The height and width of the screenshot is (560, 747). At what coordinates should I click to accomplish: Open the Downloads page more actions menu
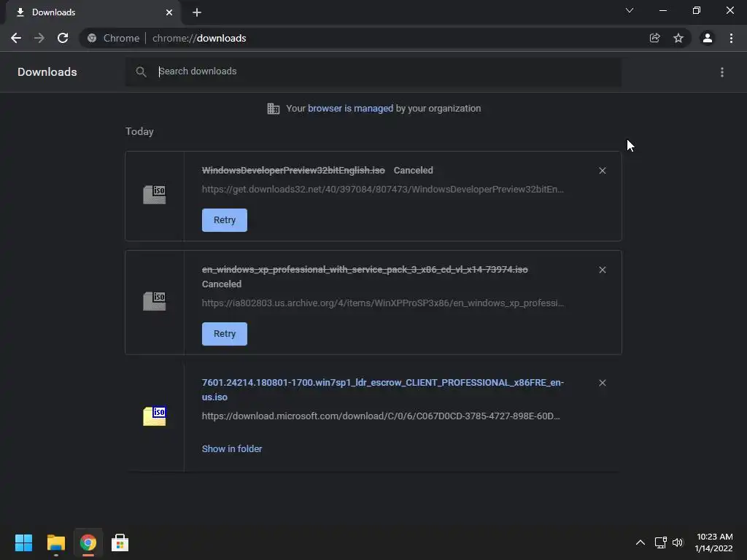click(722, 72)
